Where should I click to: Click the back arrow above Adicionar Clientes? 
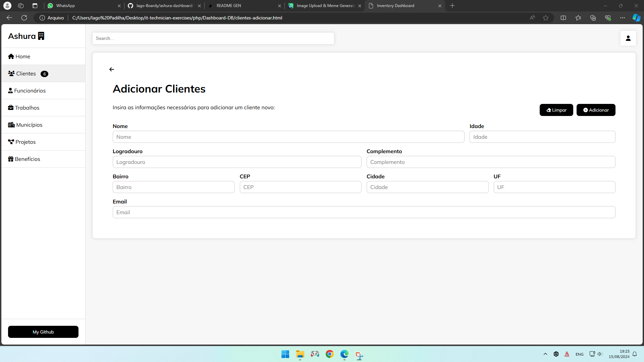tap(112, 69)
